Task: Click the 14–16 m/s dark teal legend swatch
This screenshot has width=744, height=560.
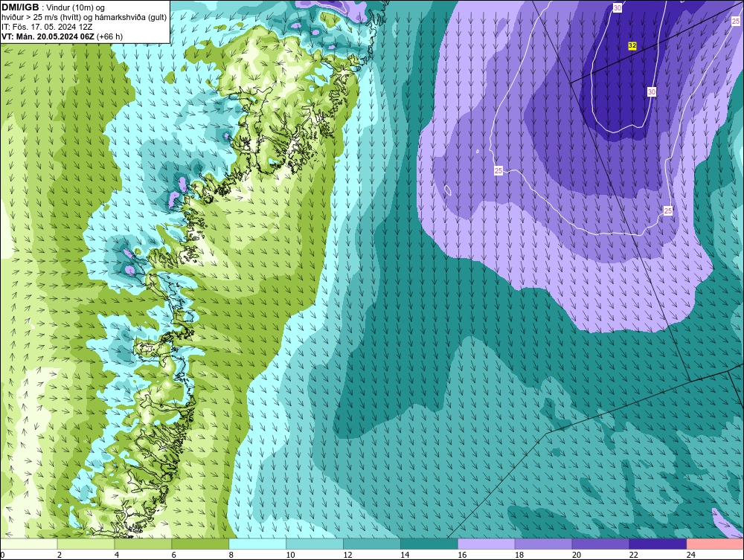Action: 429,544
